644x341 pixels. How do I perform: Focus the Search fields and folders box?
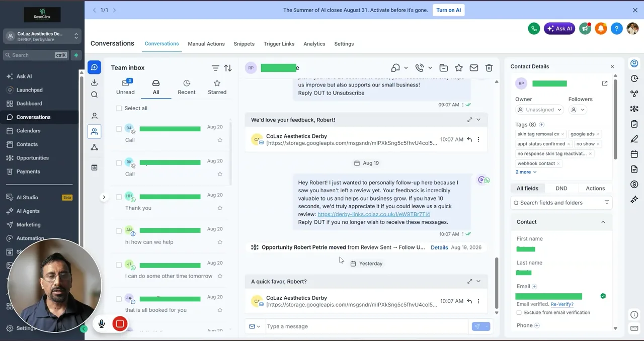pyautogui.click(x=561, y=203)
